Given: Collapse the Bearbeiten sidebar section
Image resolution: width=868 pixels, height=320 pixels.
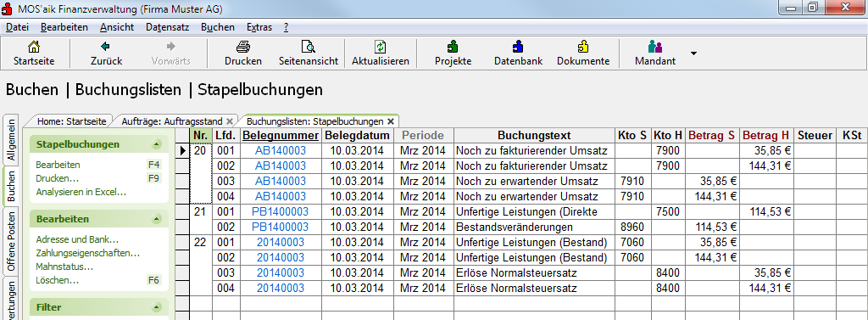Looking at the screenshot, I should click(x=157, y=220).
